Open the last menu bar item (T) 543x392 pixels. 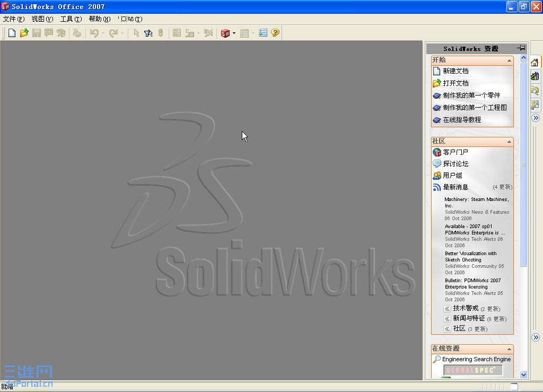point(130,19)
